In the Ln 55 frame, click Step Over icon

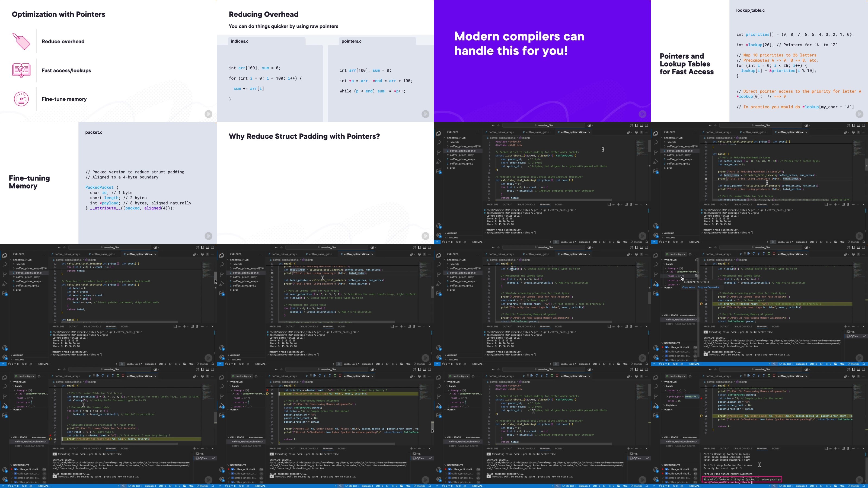[x=754, y=253]
